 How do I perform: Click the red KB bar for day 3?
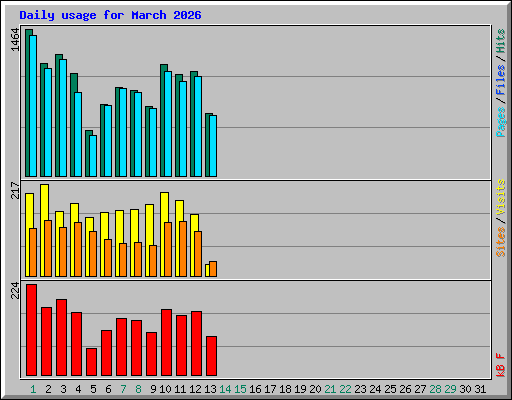coord(61,338)
